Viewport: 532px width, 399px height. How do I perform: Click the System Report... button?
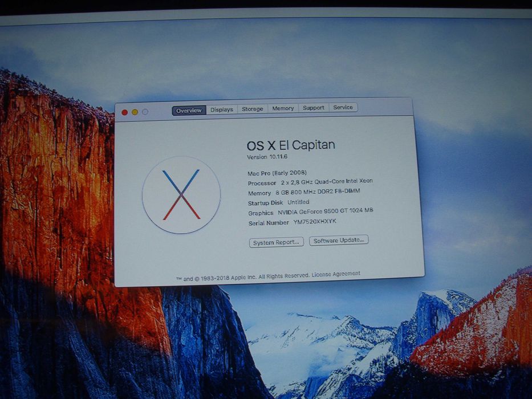click(276, 242)
